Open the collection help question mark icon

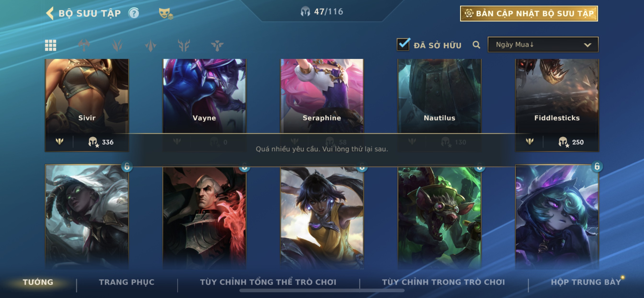[134, 13]
